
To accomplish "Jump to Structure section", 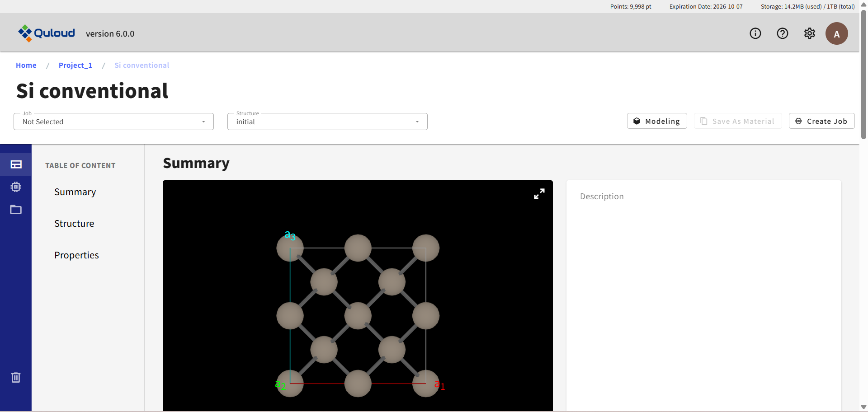I will click(74, 224).
